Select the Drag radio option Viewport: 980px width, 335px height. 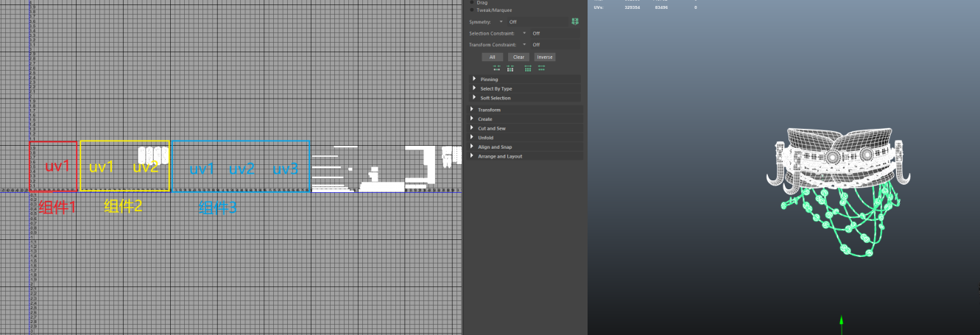[x=472, y=3]
